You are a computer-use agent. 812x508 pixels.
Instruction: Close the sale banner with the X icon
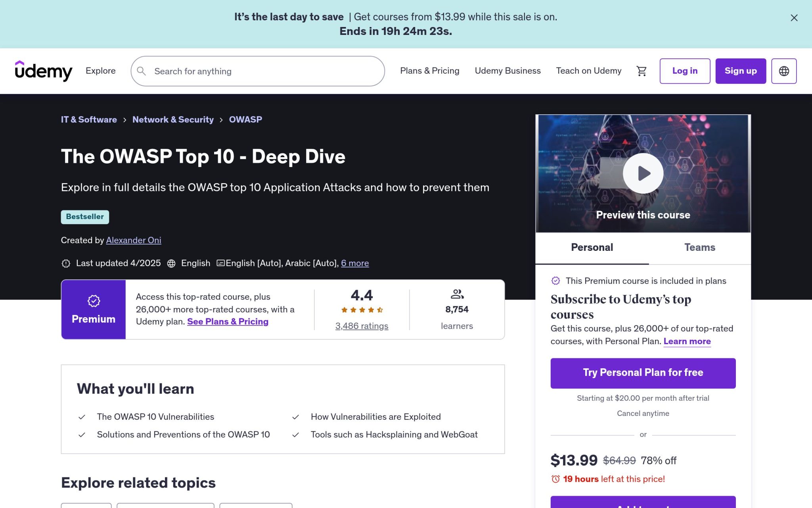(794, 18)
